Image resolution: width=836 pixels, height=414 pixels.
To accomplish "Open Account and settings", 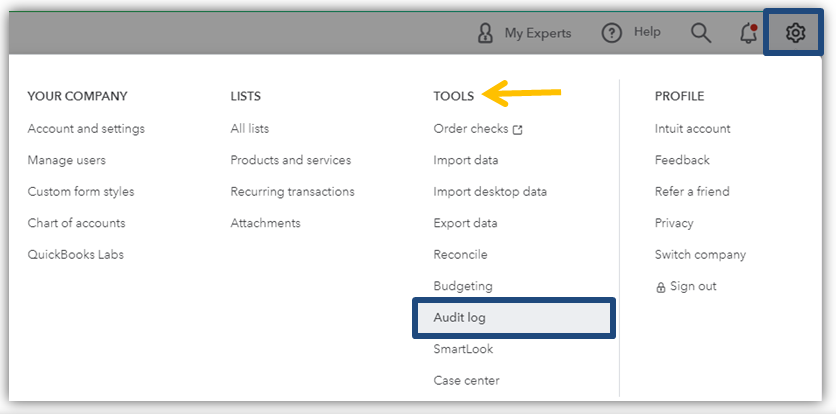I will click(x=86, y=129).
